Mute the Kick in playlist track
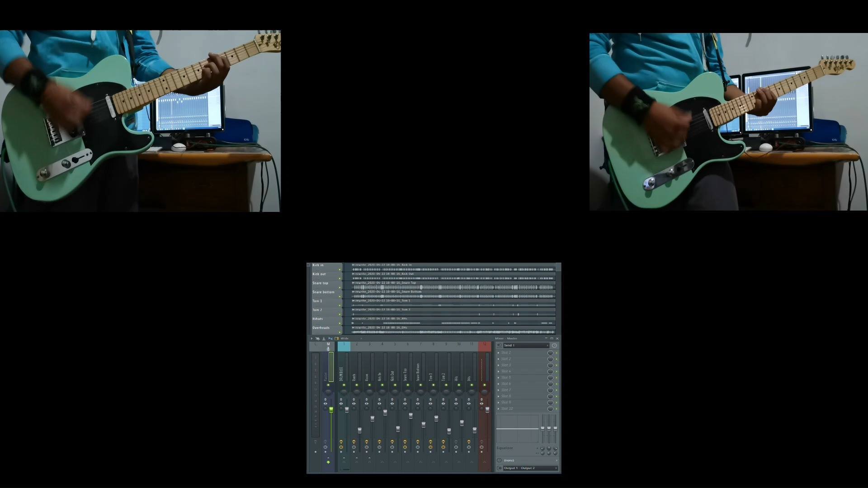 tap(340, 269)
